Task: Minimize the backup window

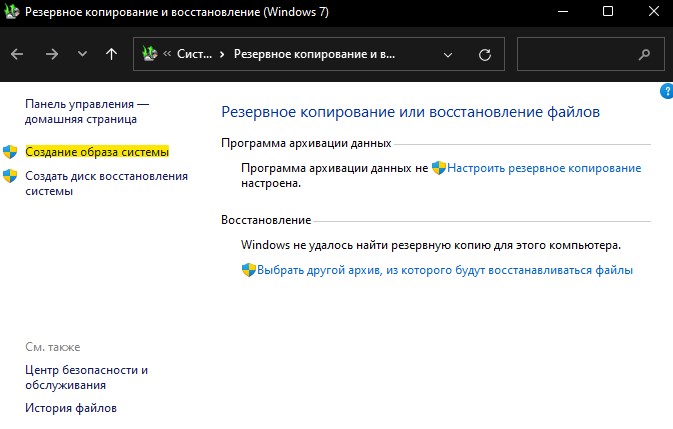Action: 563,12
